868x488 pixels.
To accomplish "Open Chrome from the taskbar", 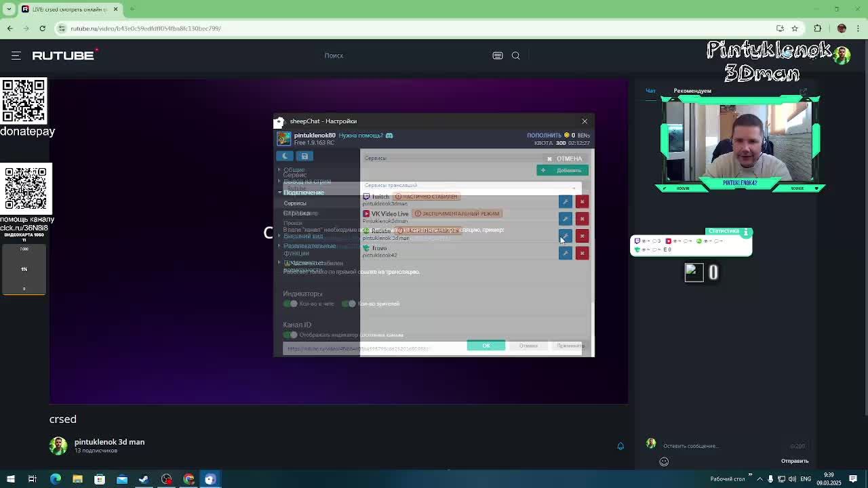I will point(189,479).
